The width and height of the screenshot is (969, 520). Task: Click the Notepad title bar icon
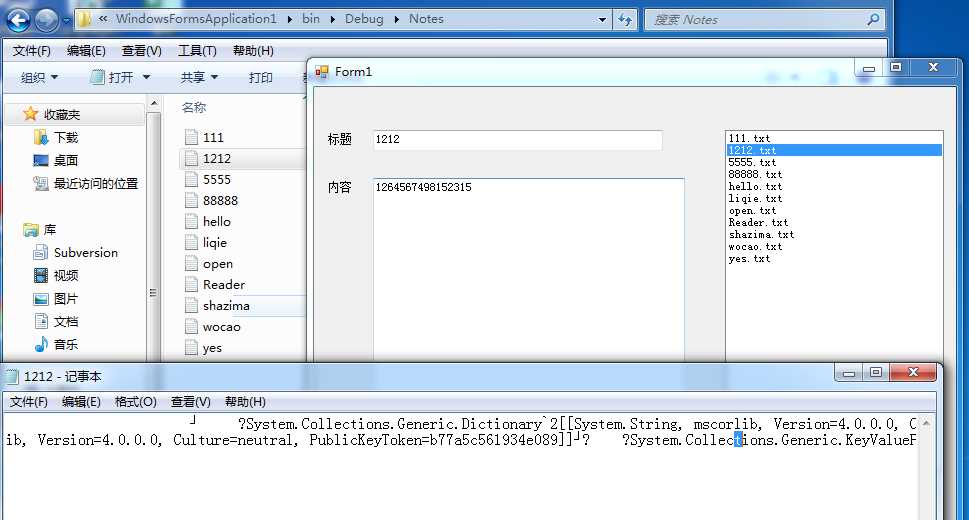click(x=11, y=377)
